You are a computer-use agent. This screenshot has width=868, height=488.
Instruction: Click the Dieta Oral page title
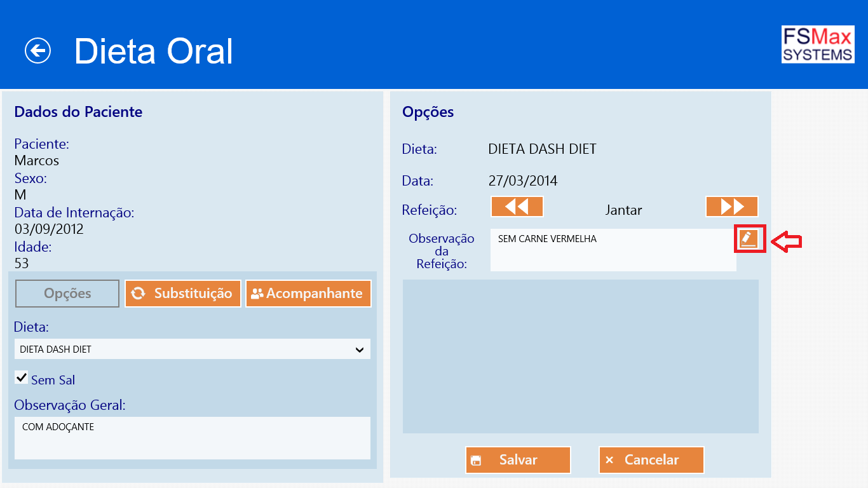(x=154, y=51)
